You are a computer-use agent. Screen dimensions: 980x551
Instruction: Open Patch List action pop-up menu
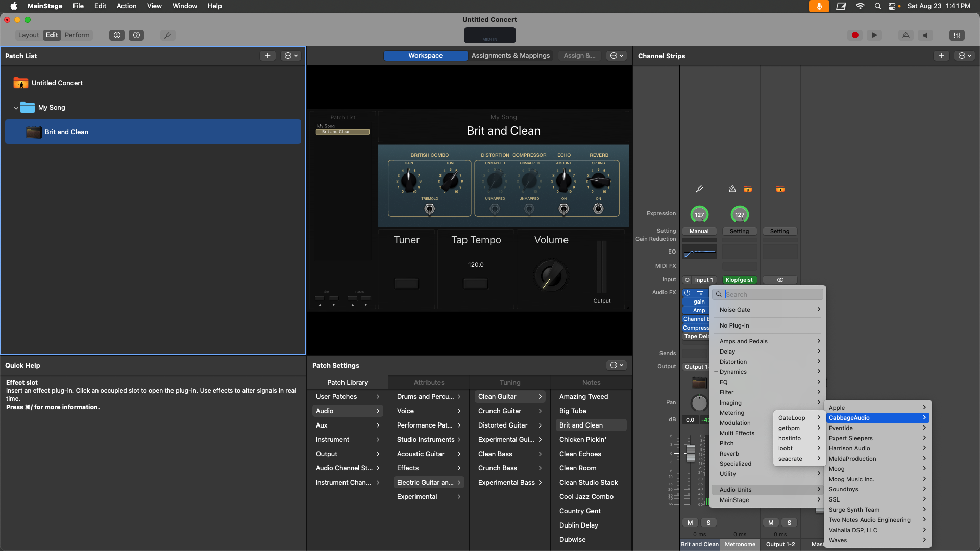[x=291, y=56]
